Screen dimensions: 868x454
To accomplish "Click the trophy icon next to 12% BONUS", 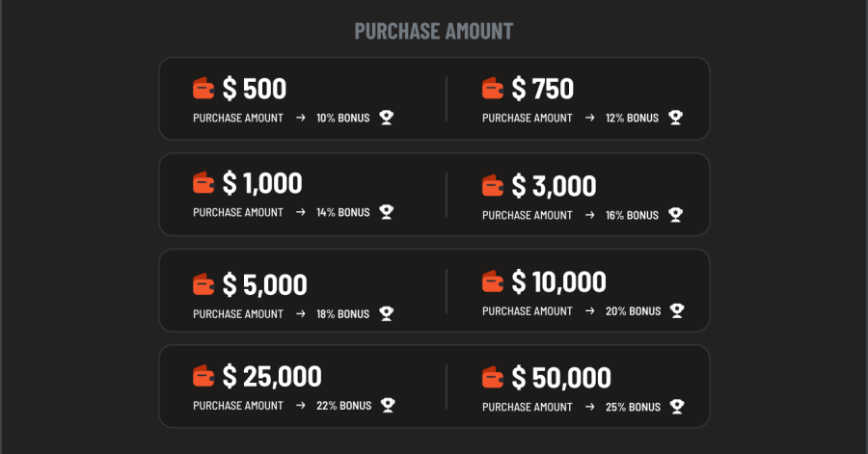I will (x=675, y=118).
